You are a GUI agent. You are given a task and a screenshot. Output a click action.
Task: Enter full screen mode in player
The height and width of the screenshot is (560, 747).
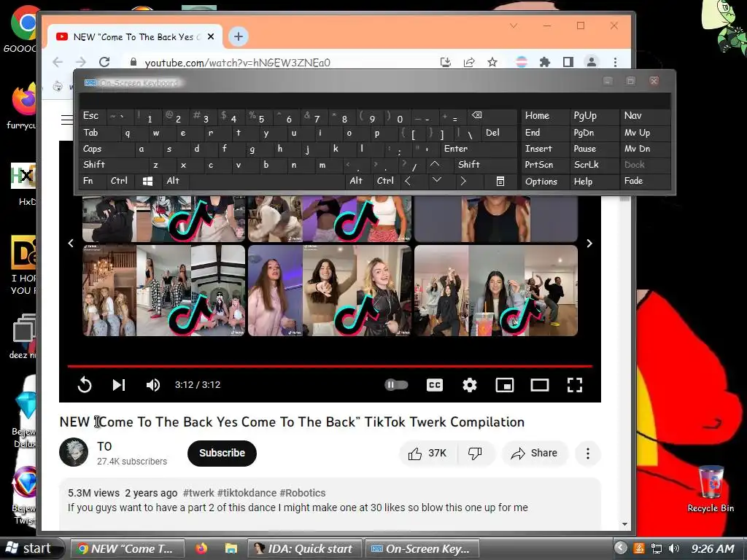[x=575, y=385]
